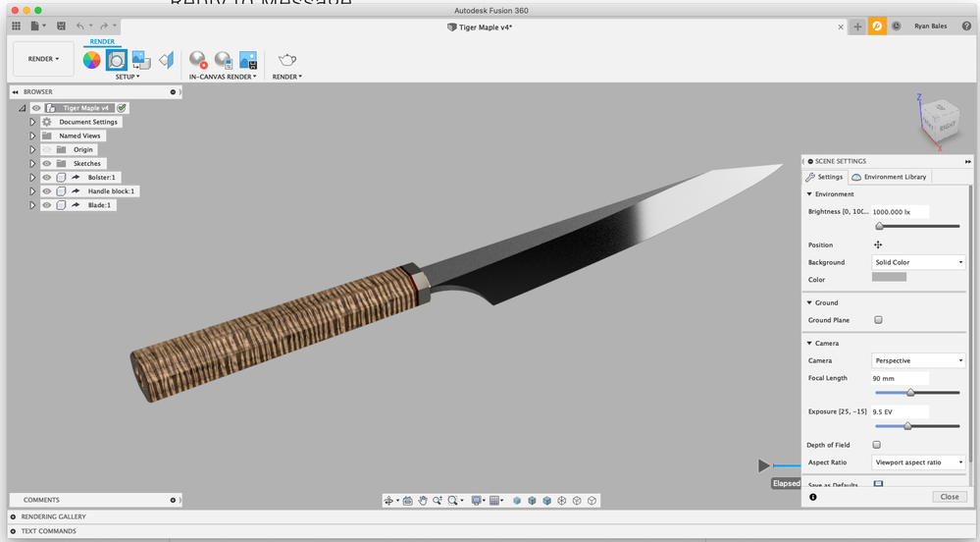Click the Brightness slider handle

pos(879,226)
